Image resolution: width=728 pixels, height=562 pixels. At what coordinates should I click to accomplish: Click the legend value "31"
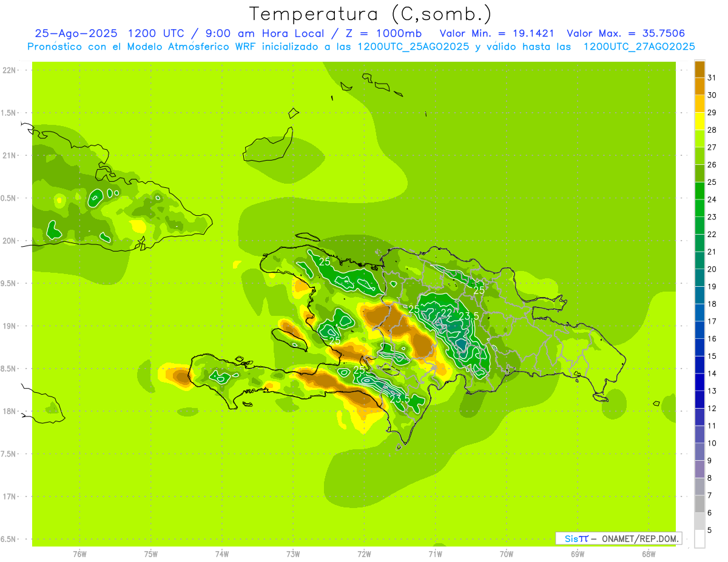(x=712, y=78)
